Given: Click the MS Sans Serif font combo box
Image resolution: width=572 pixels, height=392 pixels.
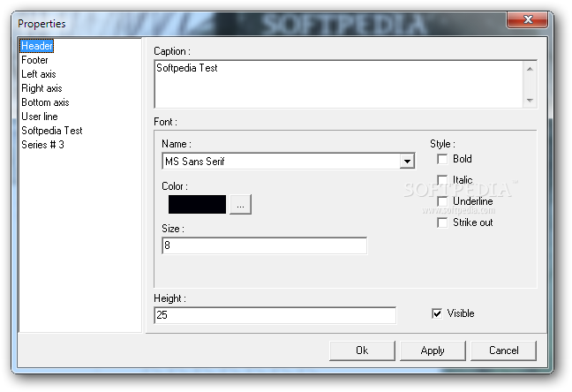Looking at the screenshot, I should coord(288,161).
